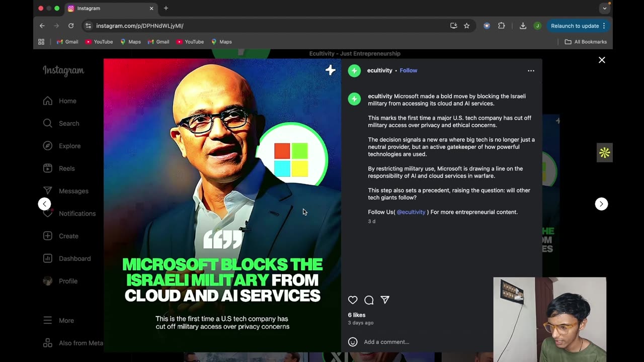
Task: Open Messages in Instagram sidebar
Action: [x=66, y=191]
